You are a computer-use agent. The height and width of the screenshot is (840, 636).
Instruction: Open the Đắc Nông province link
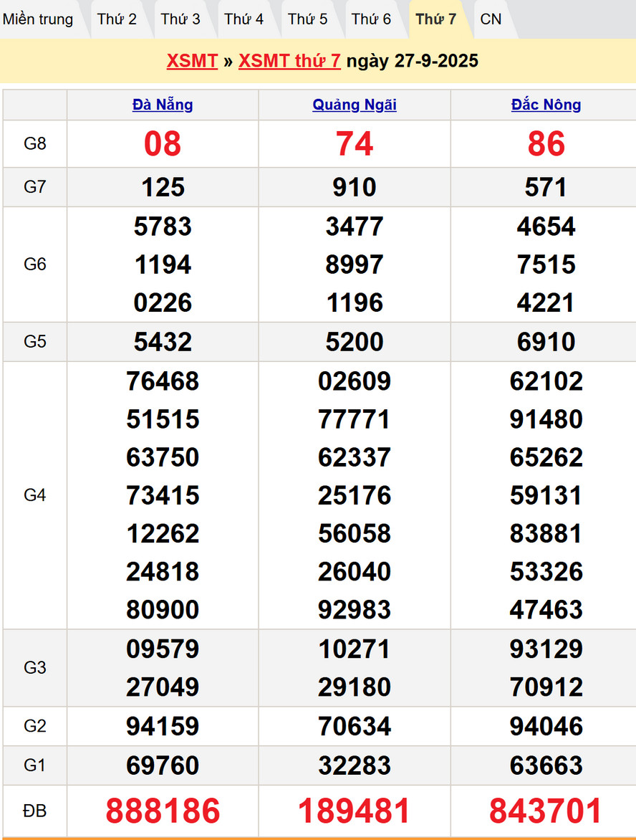tap(546, 105)
